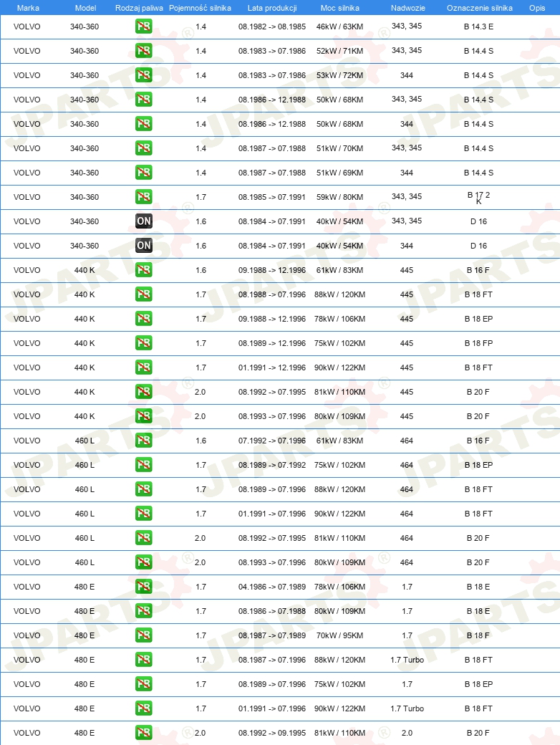Image resolution: width=560 pixels, height=745 pixels.
Task: Click the ON diesel icon in the D 16 344 row
Action: 143,246
